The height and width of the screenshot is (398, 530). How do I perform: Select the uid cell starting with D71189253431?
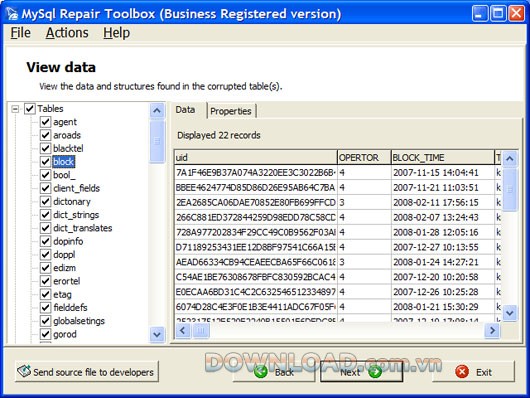point(256,247)
